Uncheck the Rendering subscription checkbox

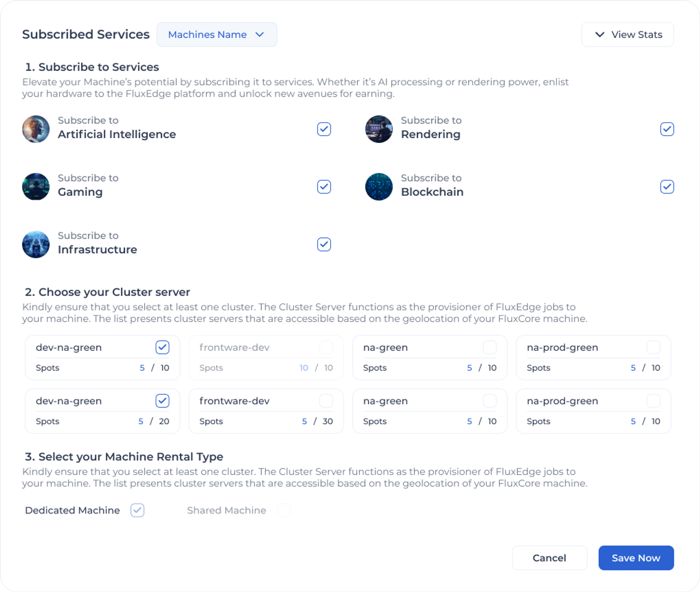(x=667, y=129)
